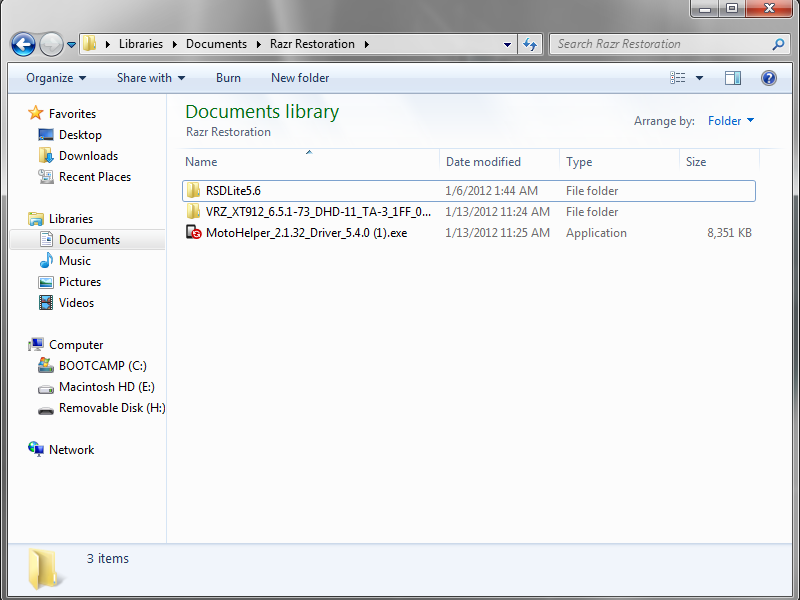The width and height of the screenshot is (800, 600).
Task: Open the More view options dropdown arrow
Action: point(699,78)
